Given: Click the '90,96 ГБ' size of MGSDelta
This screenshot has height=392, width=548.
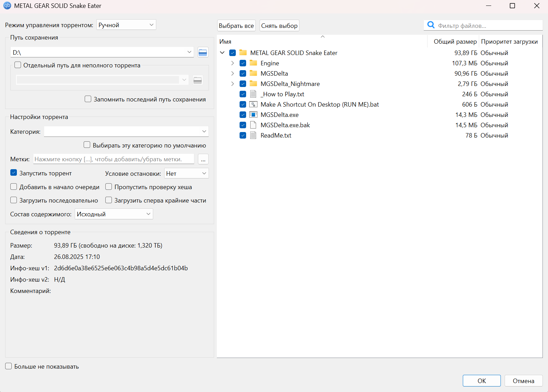Looking at the screenshot, I should pos(466,74).
